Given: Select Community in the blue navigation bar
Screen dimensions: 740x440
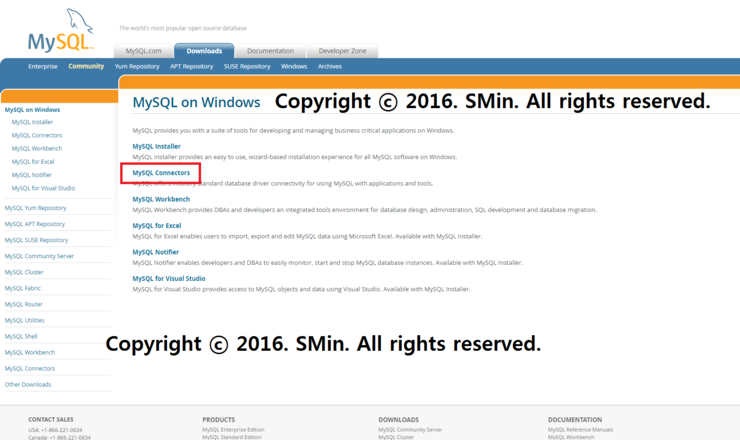Looking at the screenshot, I should coord(86,66).
